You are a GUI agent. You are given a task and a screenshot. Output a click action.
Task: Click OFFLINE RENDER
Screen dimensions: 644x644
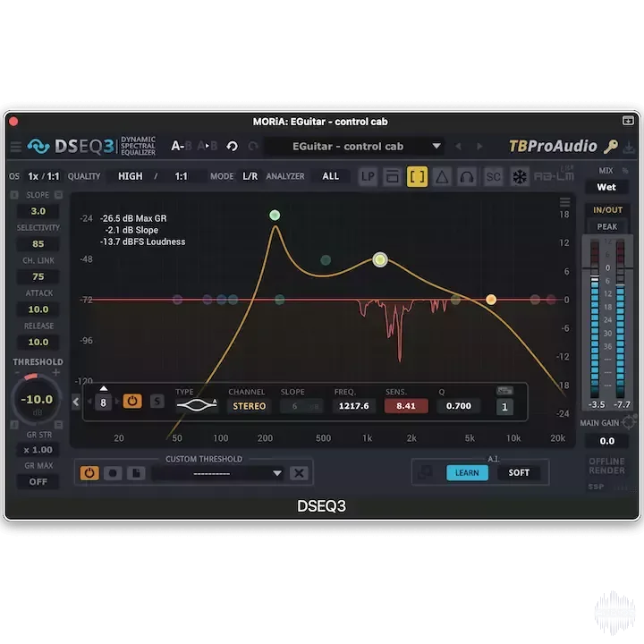[x=606, y=466]
